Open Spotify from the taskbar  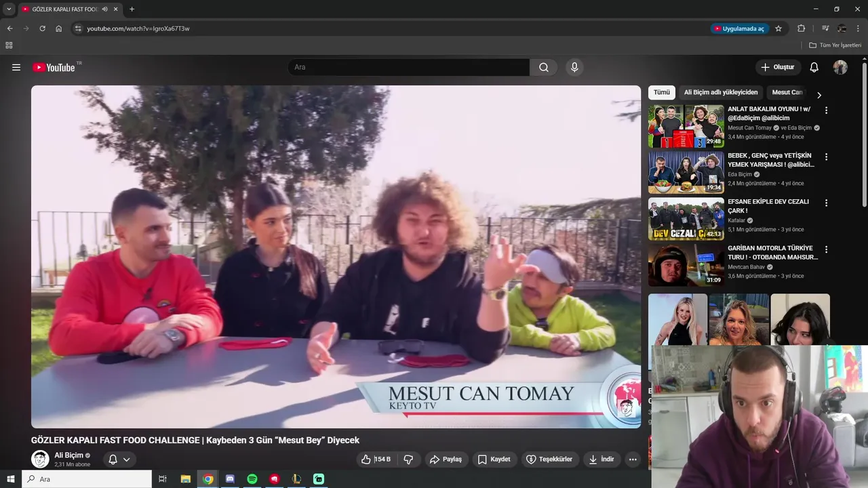252,479
